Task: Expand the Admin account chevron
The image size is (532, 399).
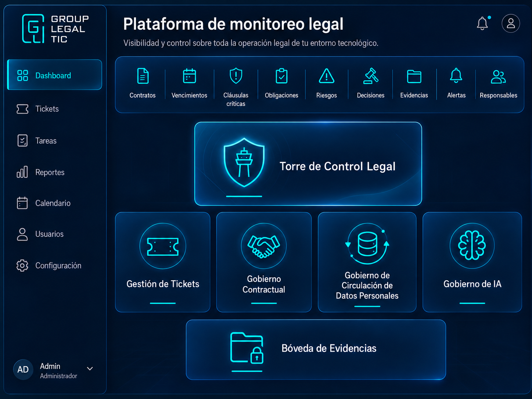Action: (x=90, y=369)
